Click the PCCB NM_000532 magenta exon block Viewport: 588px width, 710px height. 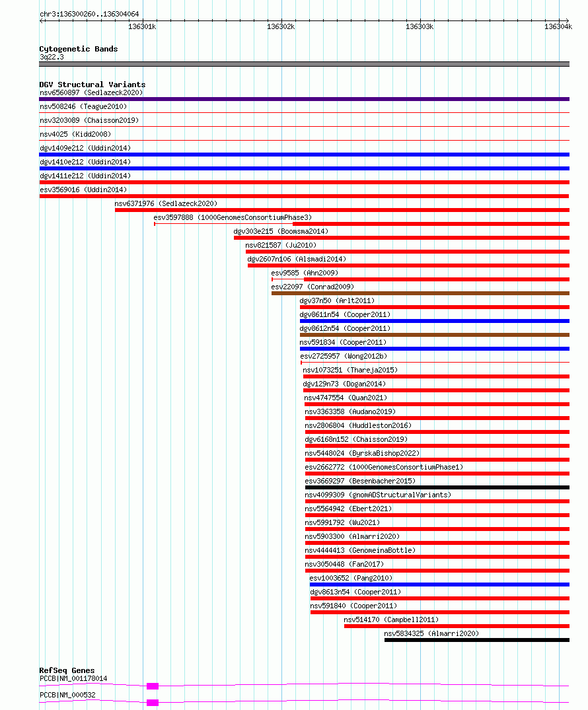pos(153,703)
